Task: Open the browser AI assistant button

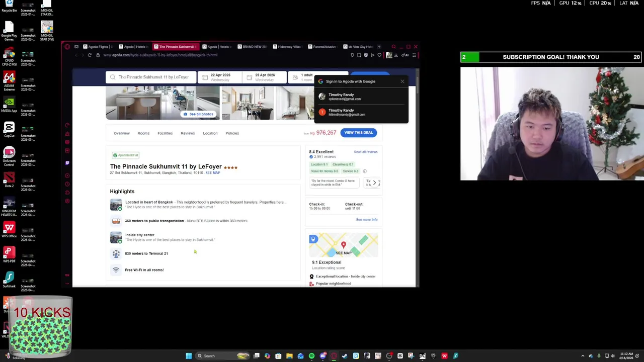Action: [x=406, y=55]
